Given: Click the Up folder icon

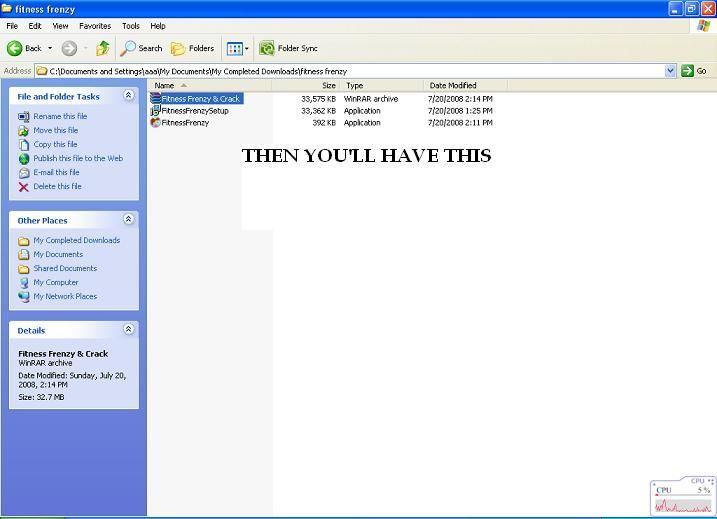Looking at the screenshot, I should pyautogui.click(x=102, y=48).
